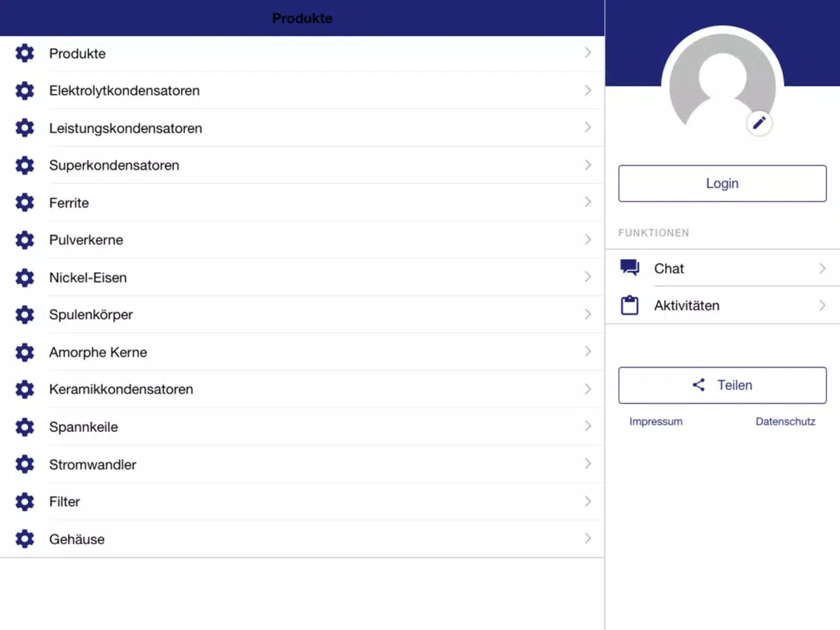Expand the Pulverkerne row chevron

588,240
